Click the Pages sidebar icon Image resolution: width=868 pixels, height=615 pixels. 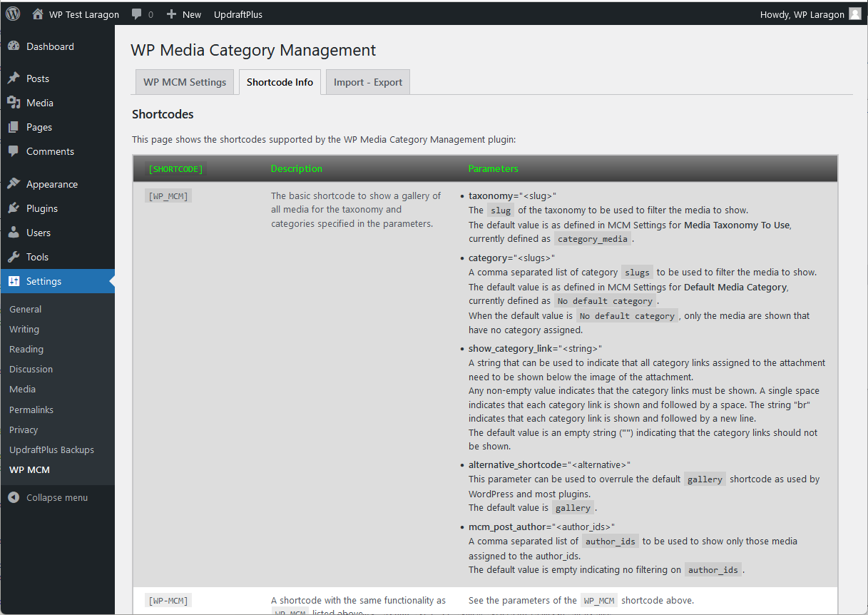[x=14, y=127]
